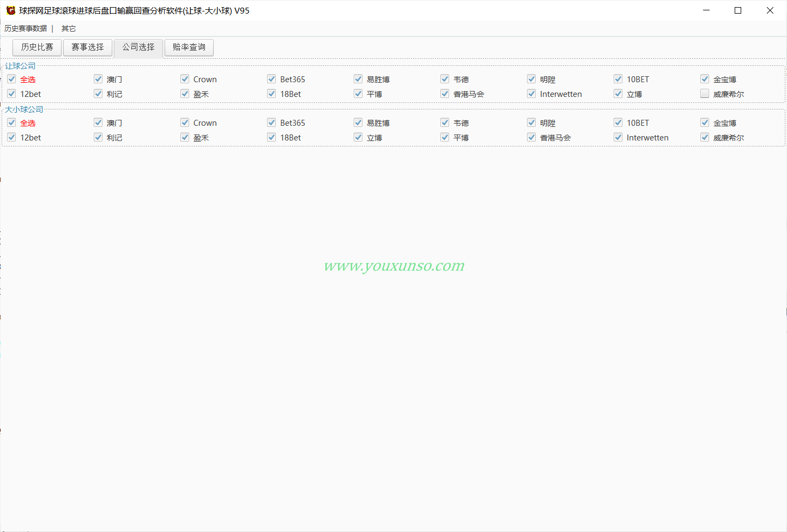787x532 pixels.
Task: Toggle Interwetten in 让球公司 group
Action: (531, 94)
